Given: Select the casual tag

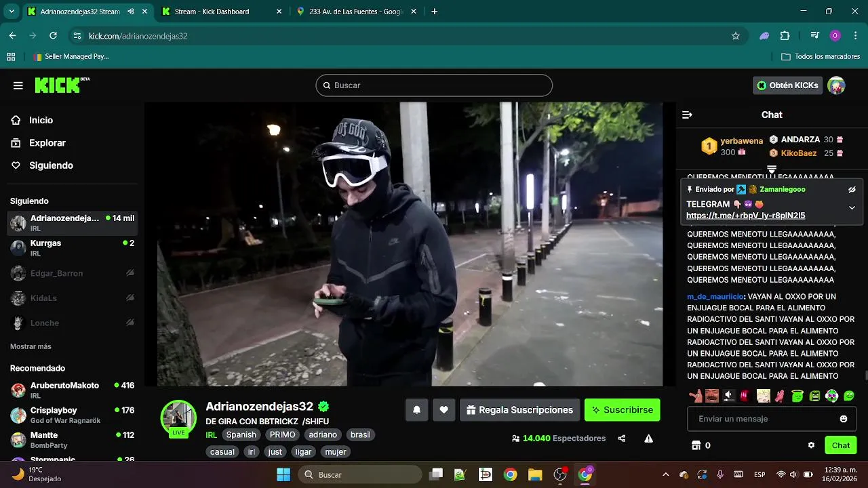Looking at the screenshot, I should 222,452.
